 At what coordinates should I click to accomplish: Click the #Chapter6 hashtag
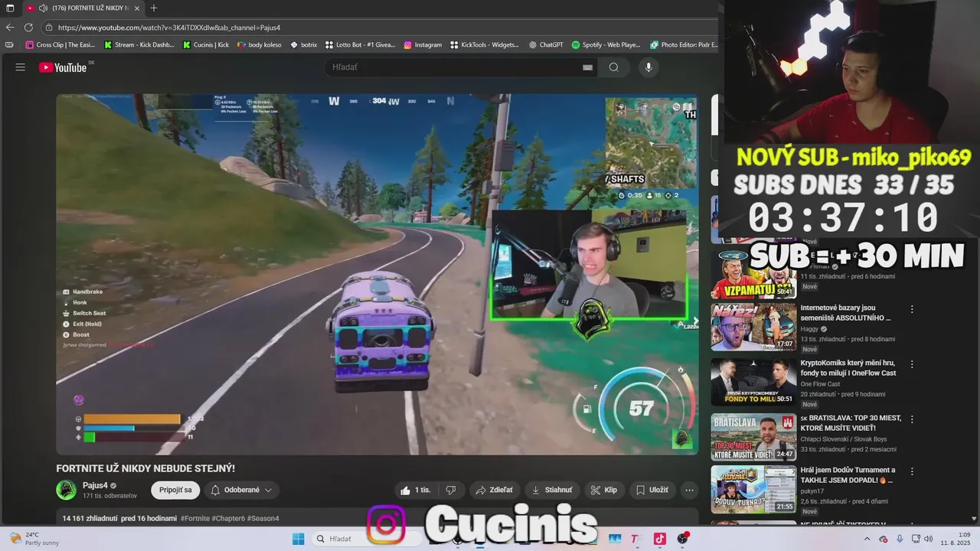(x=228, y=518)
